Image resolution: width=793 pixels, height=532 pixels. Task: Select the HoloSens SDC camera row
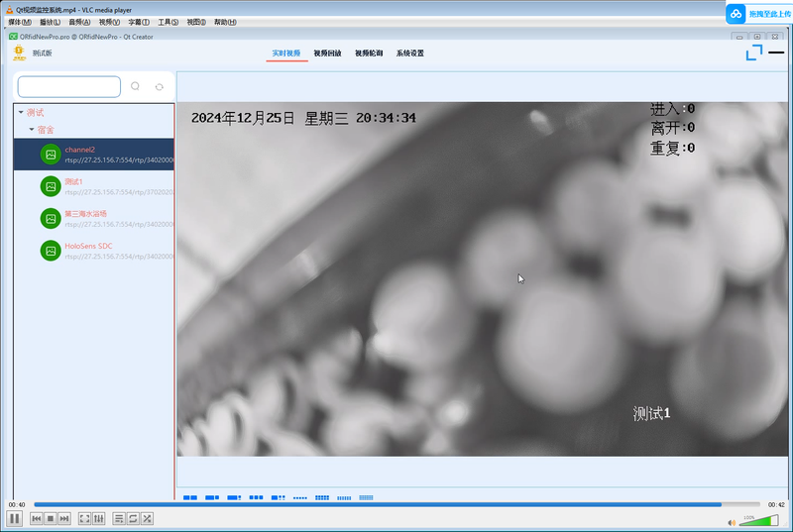tap(93, 251)
